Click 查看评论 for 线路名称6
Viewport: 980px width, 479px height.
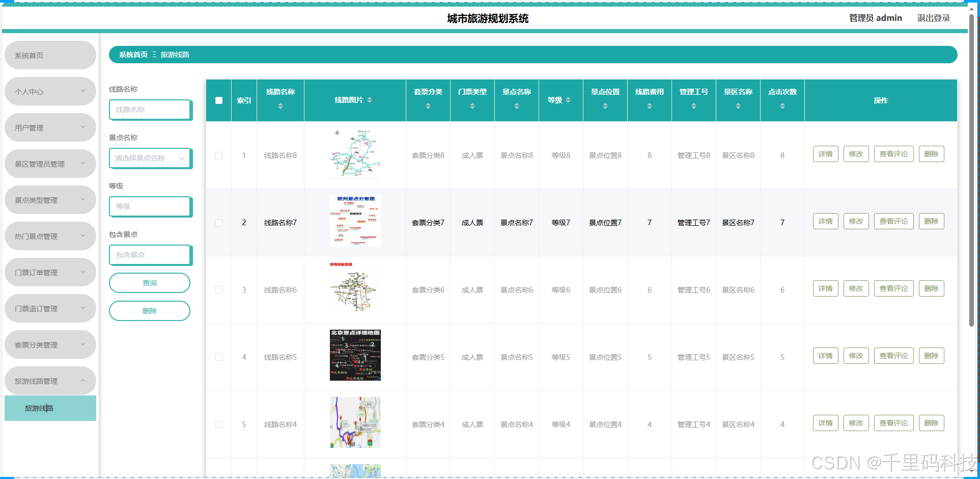coord(893,288)
